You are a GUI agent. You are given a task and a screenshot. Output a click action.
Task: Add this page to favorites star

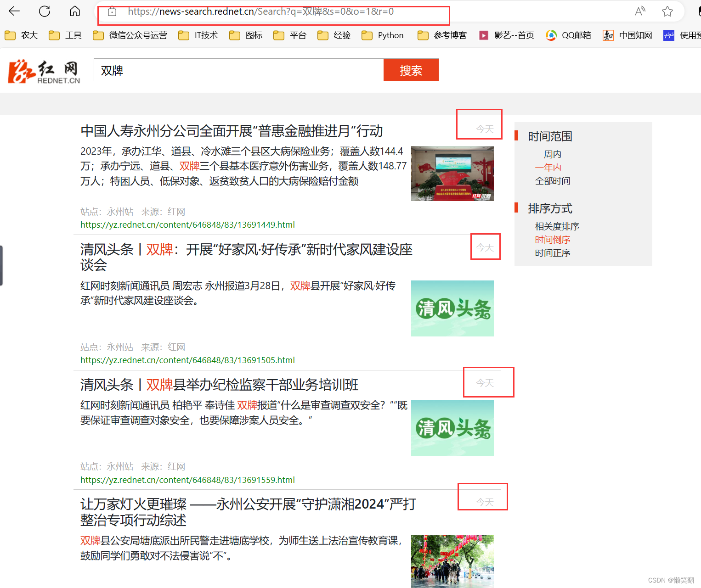(667, 11)
